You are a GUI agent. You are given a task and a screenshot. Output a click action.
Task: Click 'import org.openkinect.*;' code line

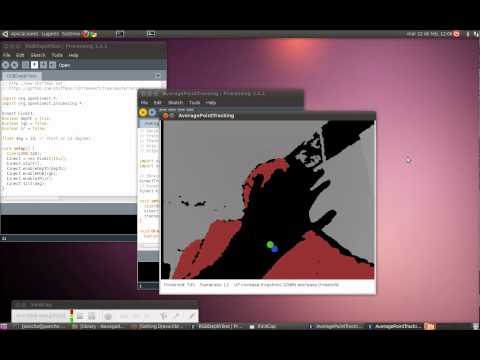29,98
